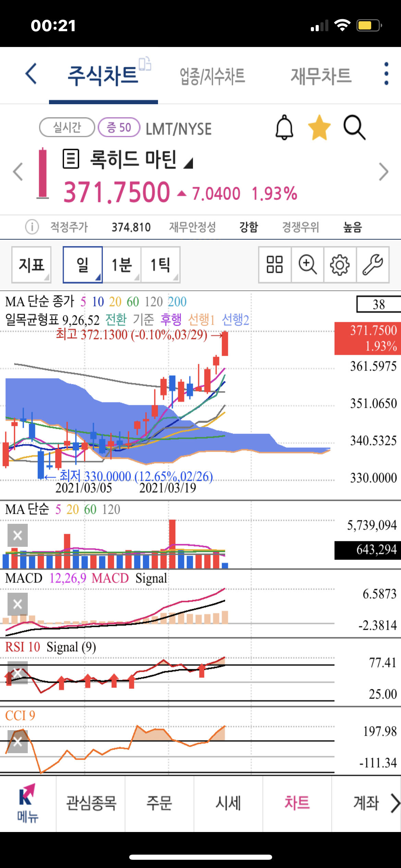Screen dimensions: 401x868
Task: Open 시세 quotes in bottom navigation
Action: coord(228,803)
